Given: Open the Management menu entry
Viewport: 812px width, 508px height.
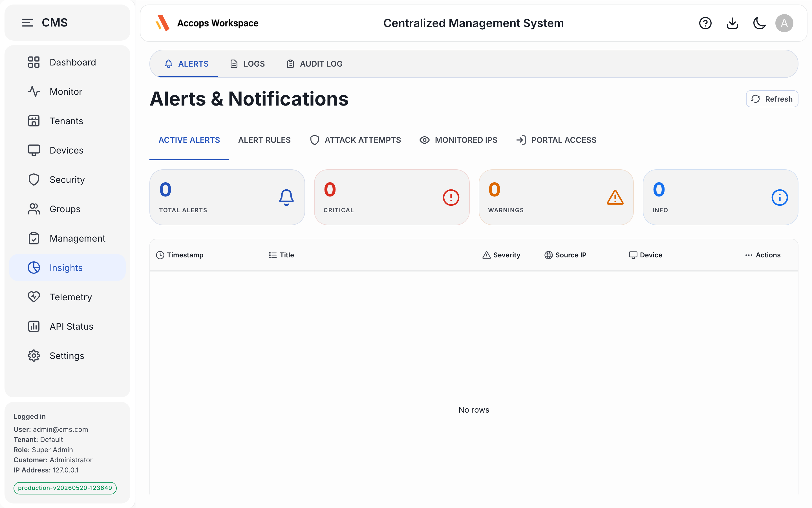Looking at the screenshot, I should [x=67, y=238].
